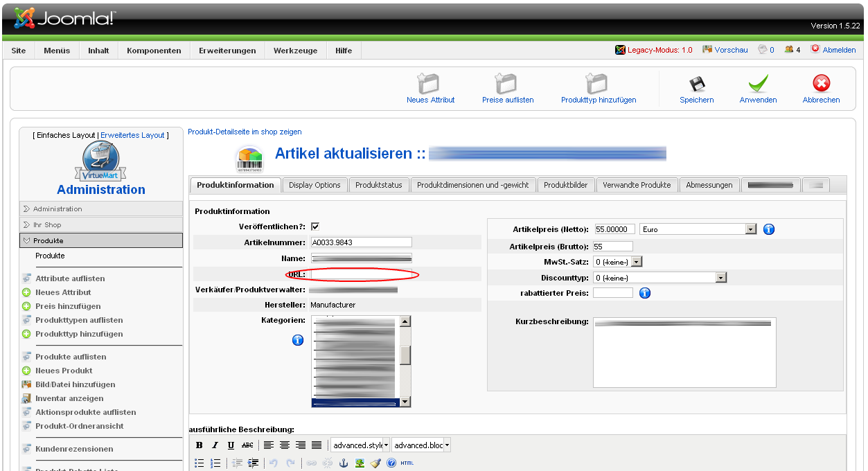Open the Komponenten menu

pos(154,51)
